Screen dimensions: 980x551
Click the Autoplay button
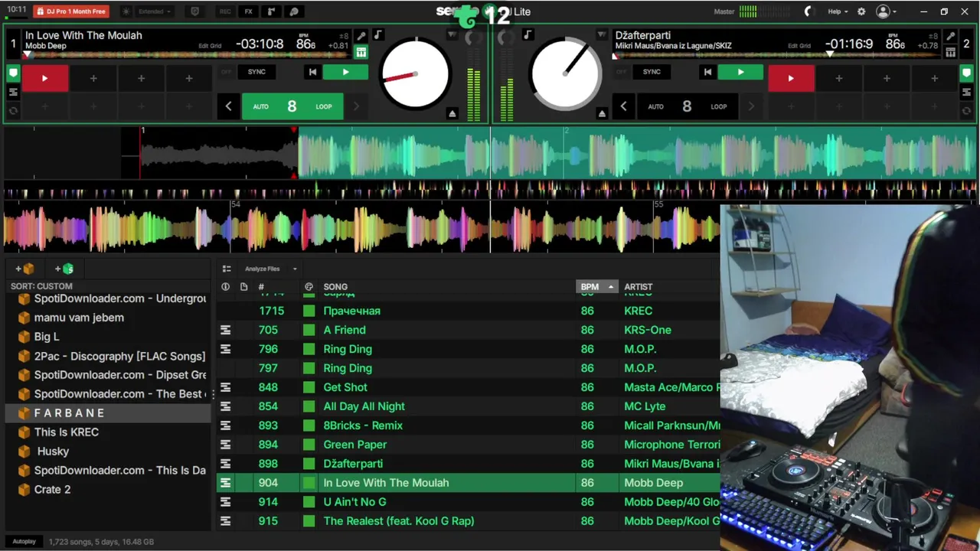24,542
